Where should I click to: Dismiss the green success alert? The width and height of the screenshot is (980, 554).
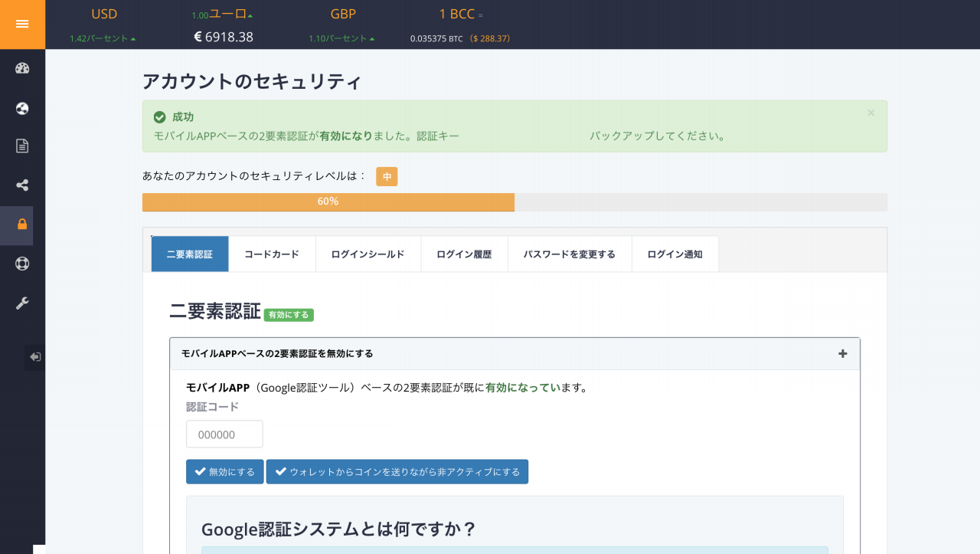[871, 113]
